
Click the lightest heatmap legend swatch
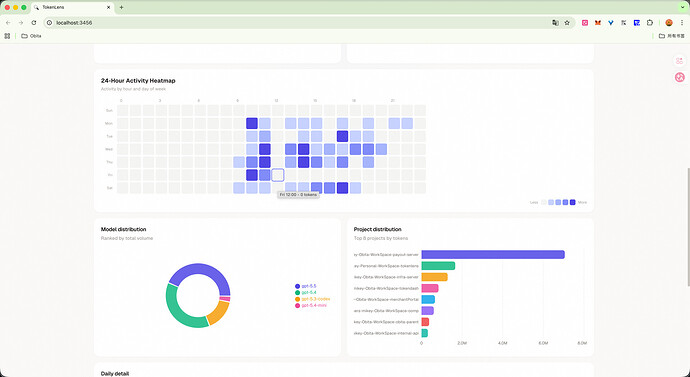544,202
